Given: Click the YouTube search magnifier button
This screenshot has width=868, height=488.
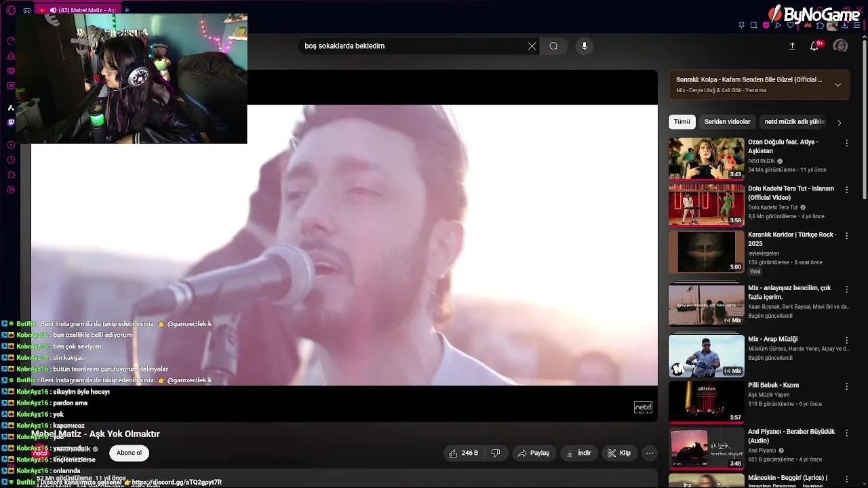Looking at the screenshot, I should (553, 46).
